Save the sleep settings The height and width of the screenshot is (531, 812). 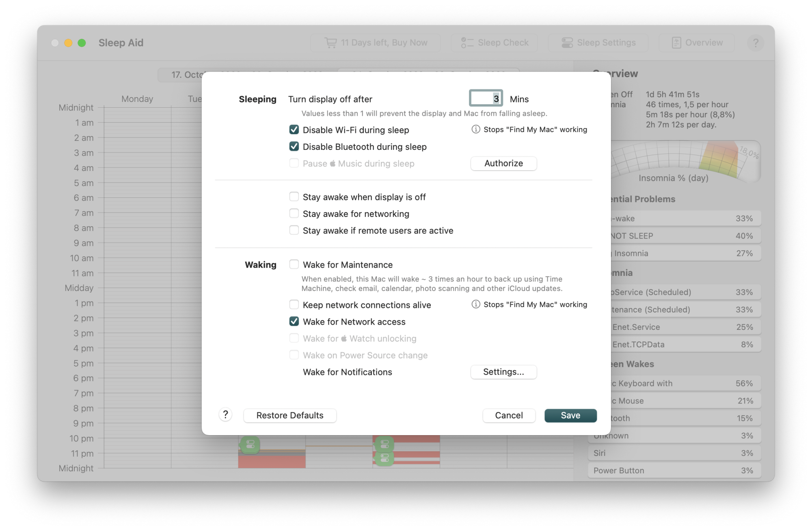570,415
